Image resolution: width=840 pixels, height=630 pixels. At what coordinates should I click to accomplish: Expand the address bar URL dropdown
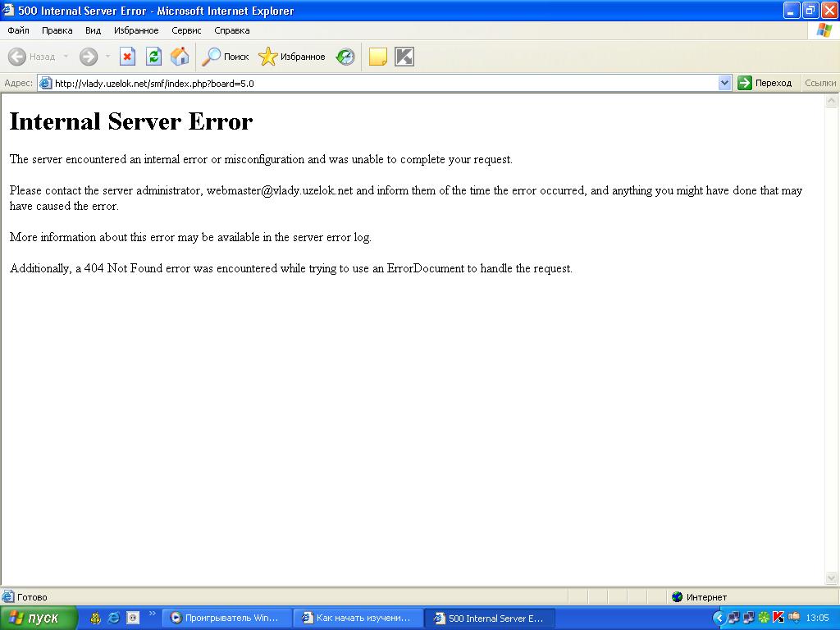click(x=724, y=83)
